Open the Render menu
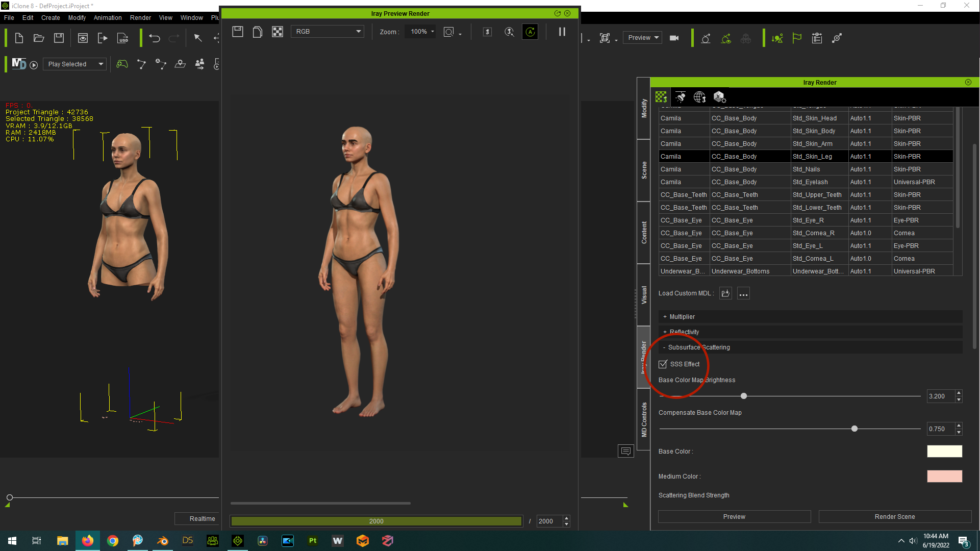 click(x=140, y=17)
